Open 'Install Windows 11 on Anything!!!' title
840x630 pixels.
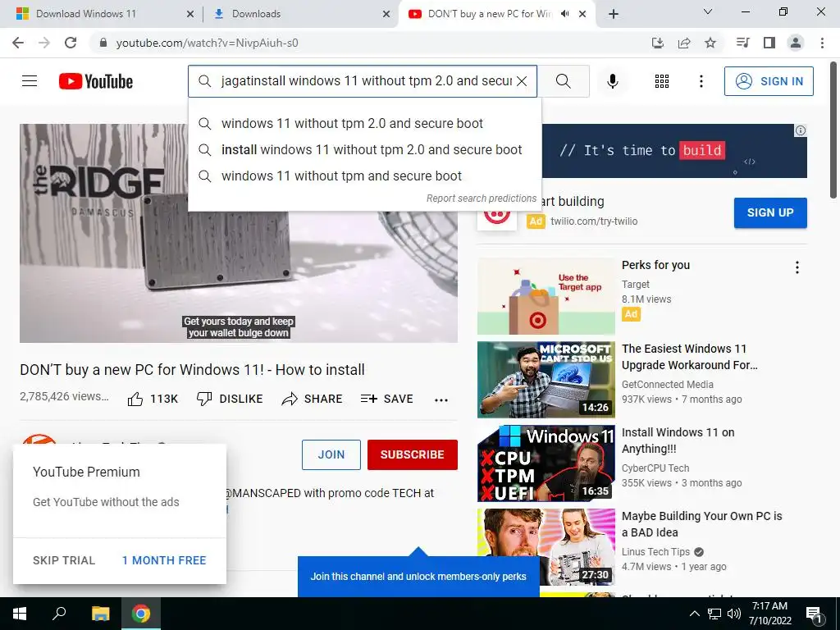[678, 441]
